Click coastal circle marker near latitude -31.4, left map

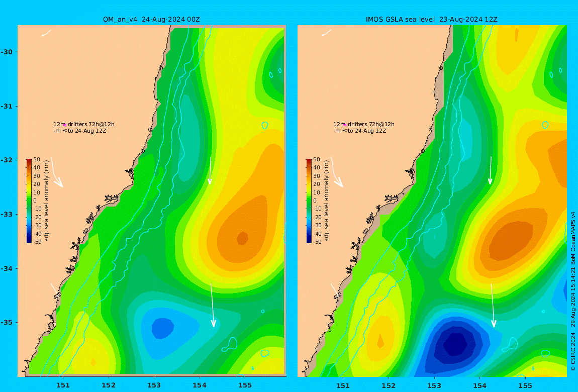click(150, 130)
